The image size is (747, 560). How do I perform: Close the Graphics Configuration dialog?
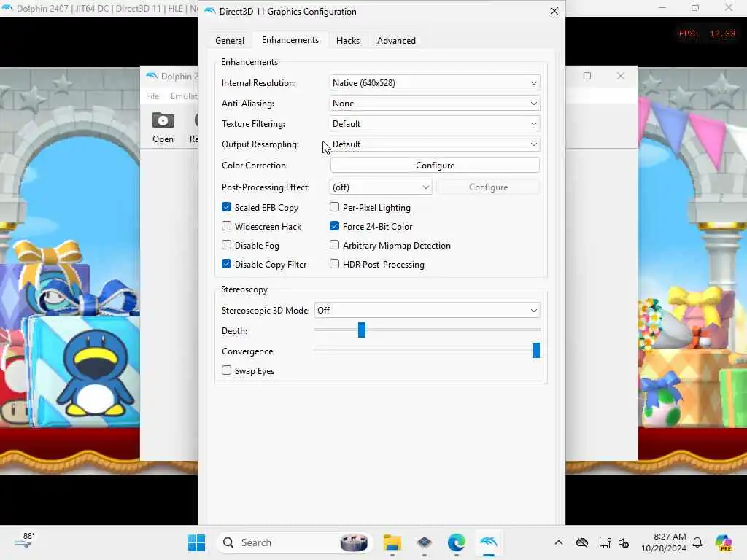coord(554,11)
